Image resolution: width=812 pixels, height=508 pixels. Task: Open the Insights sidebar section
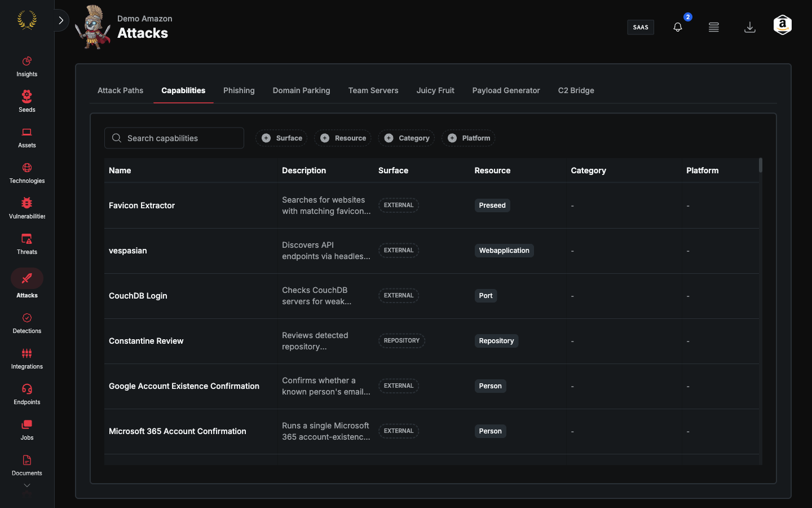point(27,67)
